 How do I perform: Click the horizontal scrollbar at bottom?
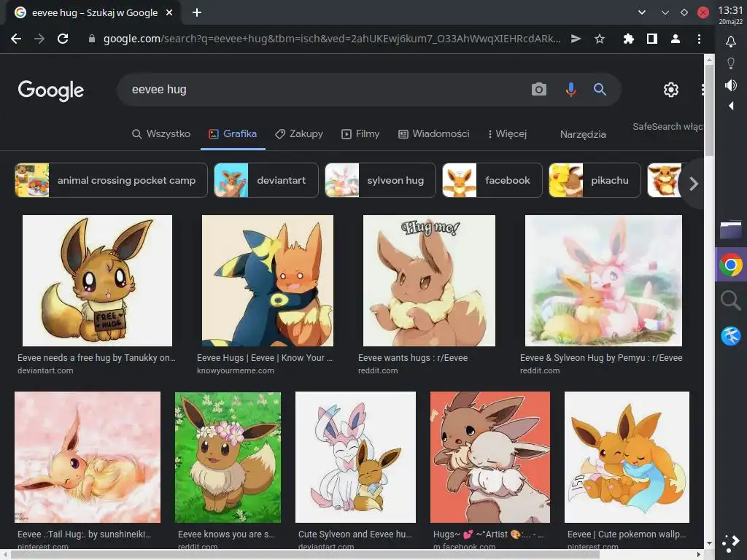tap(305, 554)
